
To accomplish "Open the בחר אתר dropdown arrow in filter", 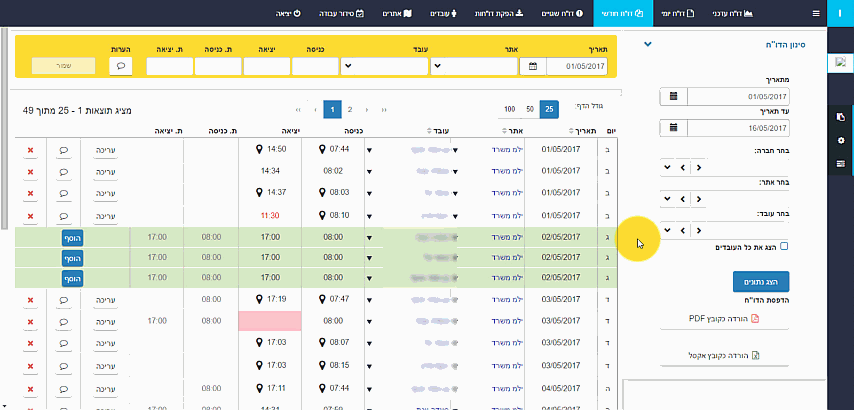I will [668, 199].
